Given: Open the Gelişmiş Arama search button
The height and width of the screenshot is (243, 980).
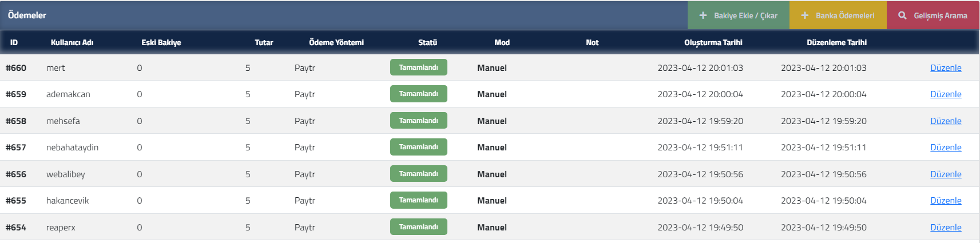Looking at the screenshot, I should pyautogui.click(x=933, y=15).
